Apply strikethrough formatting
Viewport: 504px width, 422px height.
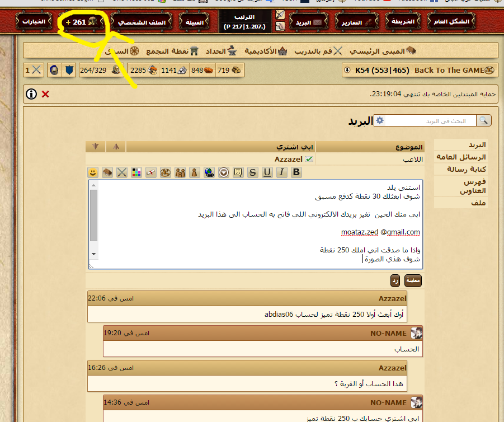[252, 172]
